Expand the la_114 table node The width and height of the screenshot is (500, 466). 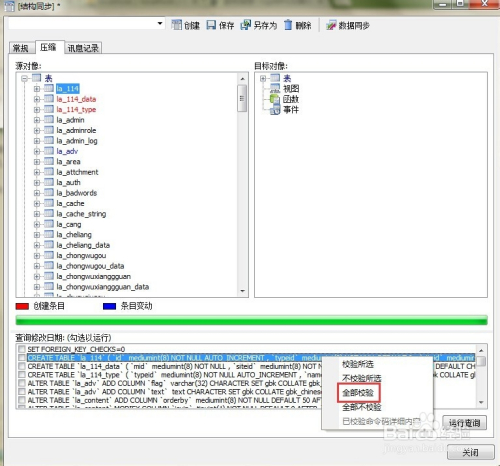point(37,89)
